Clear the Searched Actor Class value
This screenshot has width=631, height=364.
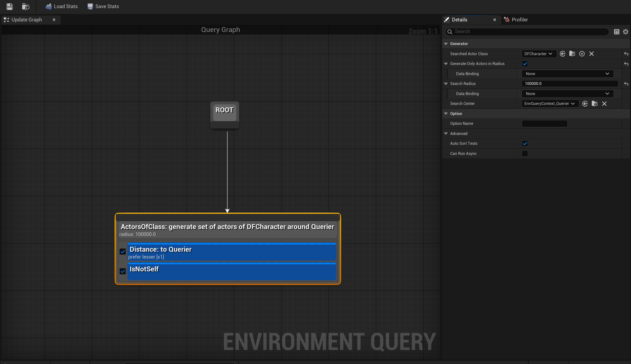coord(592,54)
